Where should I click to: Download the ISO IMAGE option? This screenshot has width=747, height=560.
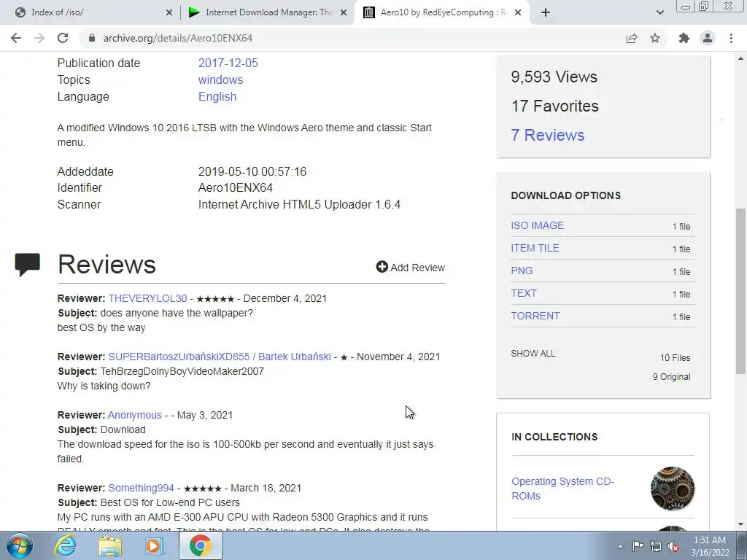pyautogui.click(x=538, y=225)
